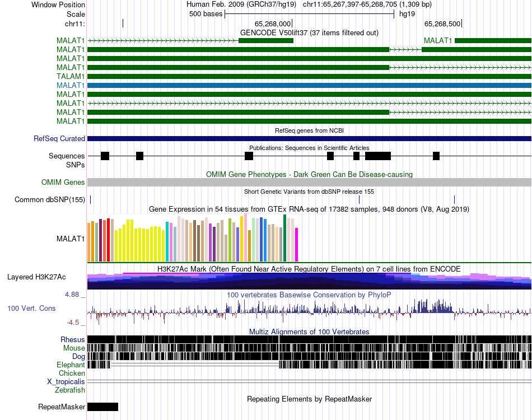The width and height of the screenshot is (532, 420).
Task: Click the Chicken alignment label
Action: [72, 373]
